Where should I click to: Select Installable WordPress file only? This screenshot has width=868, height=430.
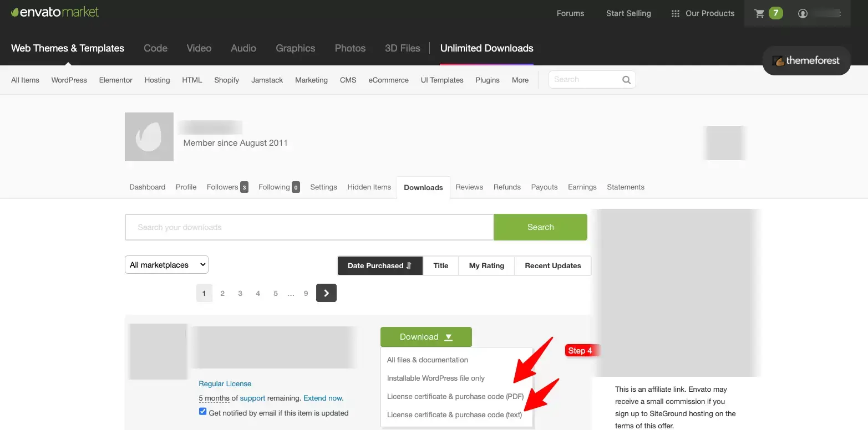point(436,378)
